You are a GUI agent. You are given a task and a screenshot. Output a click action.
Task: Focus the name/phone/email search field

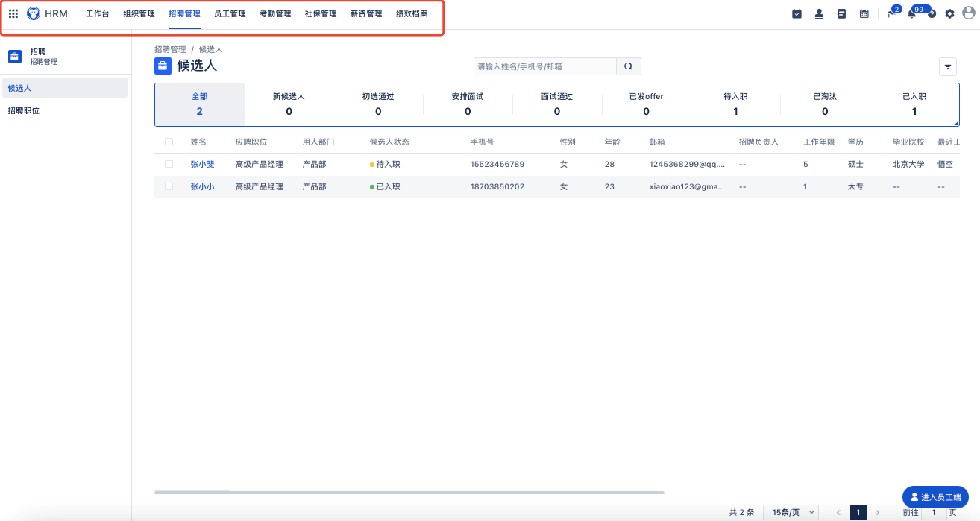tap(545, 66)
